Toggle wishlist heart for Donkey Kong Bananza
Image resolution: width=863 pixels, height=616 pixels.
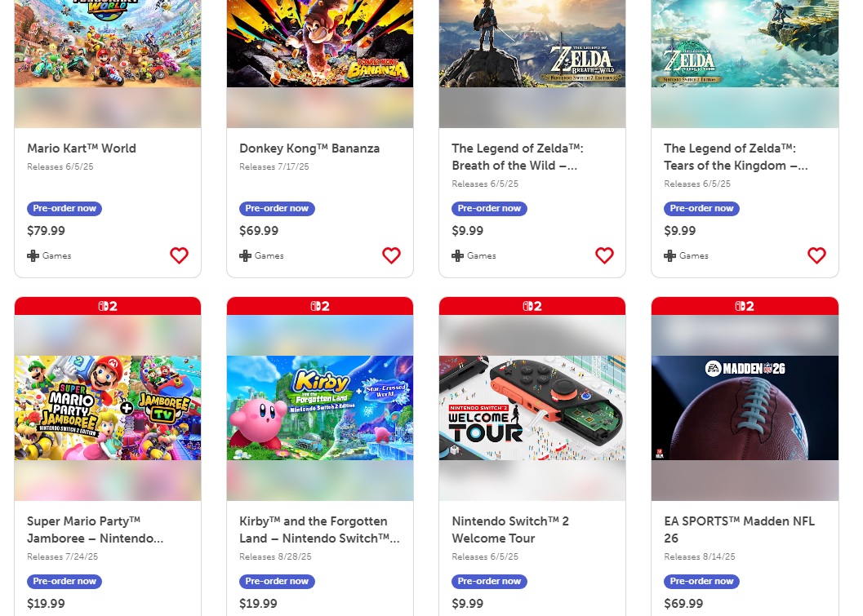(391, 255)
